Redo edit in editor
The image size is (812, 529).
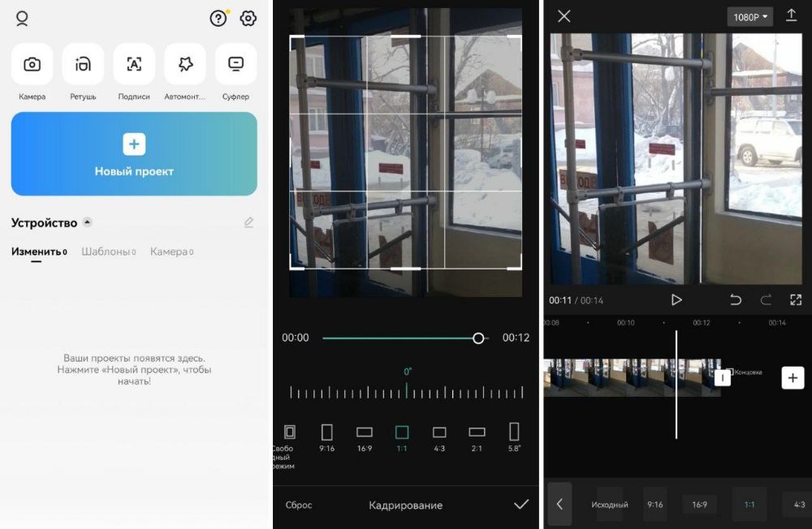766,299
